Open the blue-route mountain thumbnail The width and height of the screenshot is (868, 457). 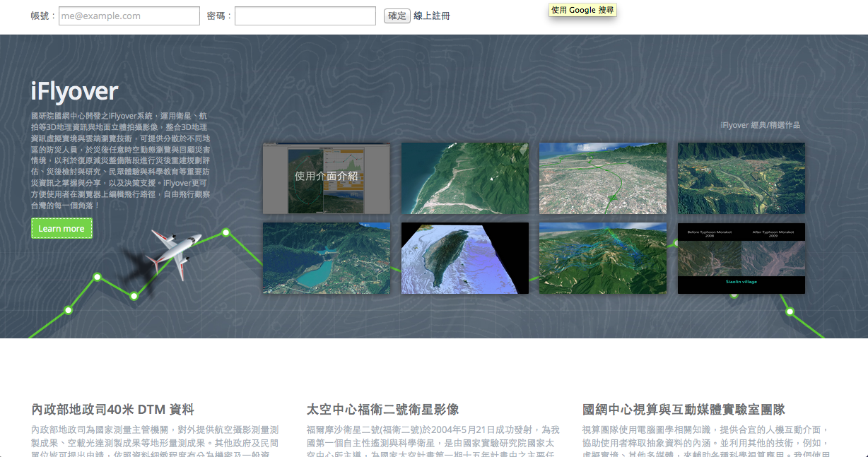[603, 259]
